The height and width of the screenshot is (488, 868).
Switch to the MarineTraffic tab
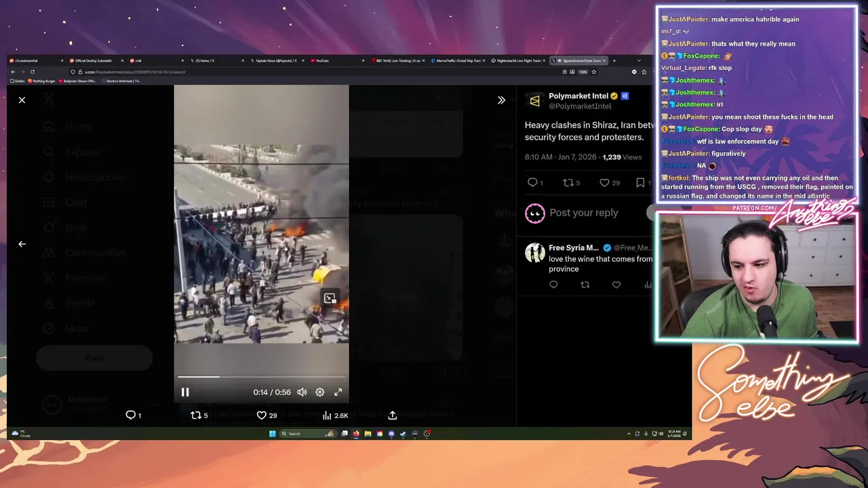[x=458, y=60]
